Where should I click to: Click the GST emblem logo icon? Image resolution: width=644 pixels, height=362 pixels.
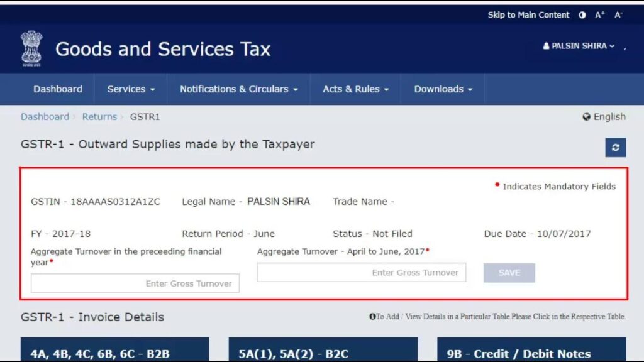[x=31, y=48]
